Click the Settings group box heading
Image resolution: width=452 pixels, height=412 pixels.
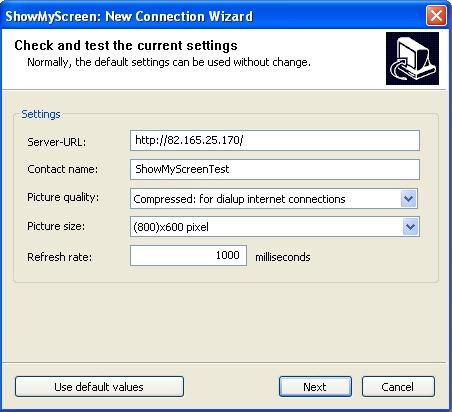point(41,114)
